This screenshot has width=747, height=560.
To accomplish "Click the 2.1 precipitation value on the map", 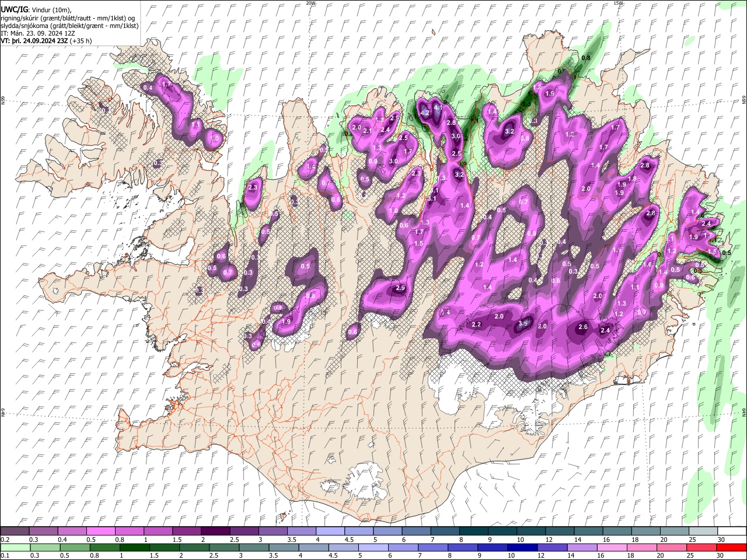I will pos(368,131).
